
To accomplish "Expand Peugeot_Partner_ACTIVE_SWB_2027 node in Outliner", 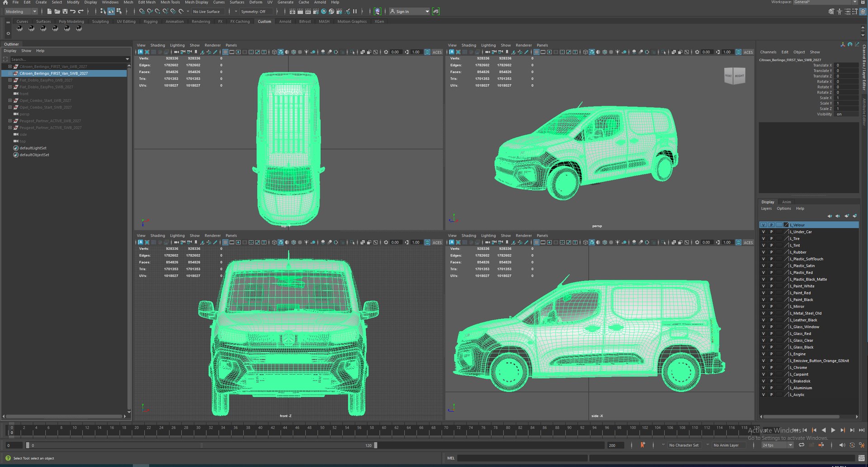I will tap(10, 128).
